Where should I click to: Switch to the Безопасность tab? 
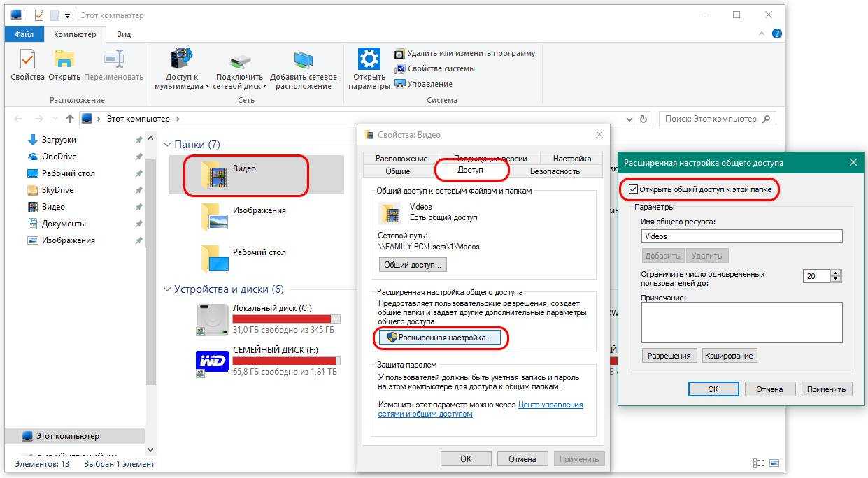(x=554, y=171)
